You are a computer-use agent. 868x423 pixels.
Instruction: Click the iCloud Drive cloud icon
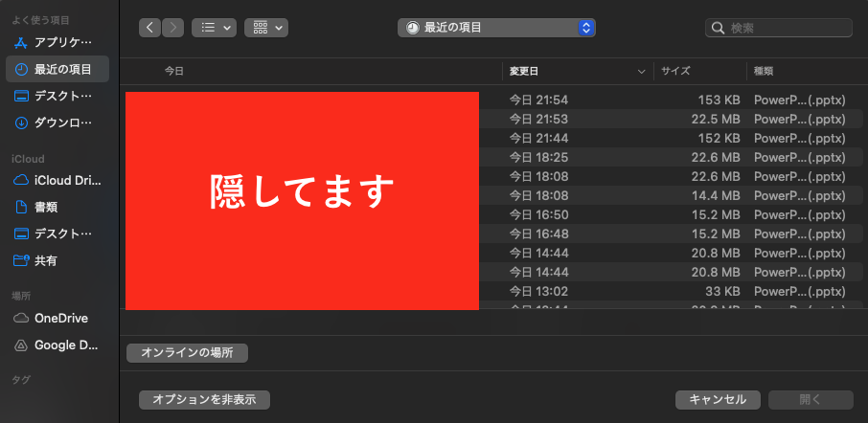[21, 180]
